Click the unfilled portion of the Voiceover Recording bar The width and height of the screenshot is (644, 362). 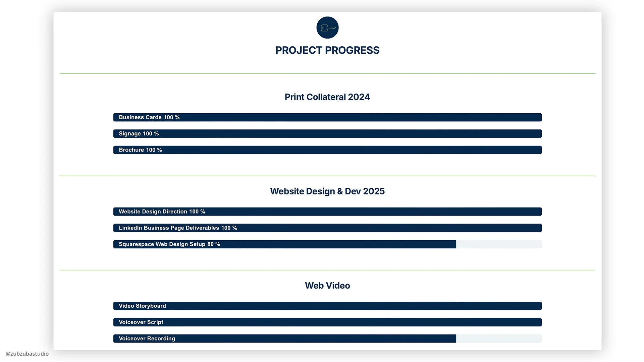click(x=499, y=339)
